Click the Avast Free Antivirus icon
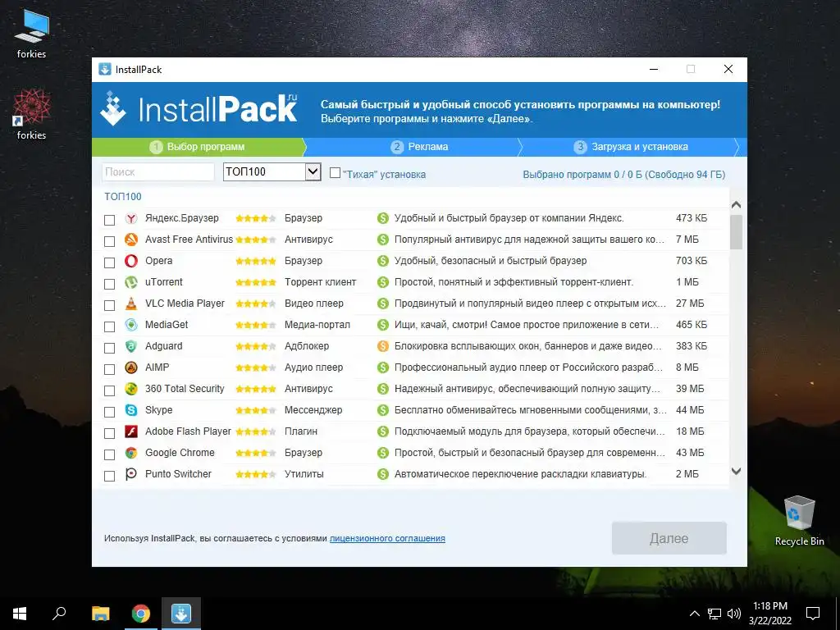840x630 pixels. [131, 240]
